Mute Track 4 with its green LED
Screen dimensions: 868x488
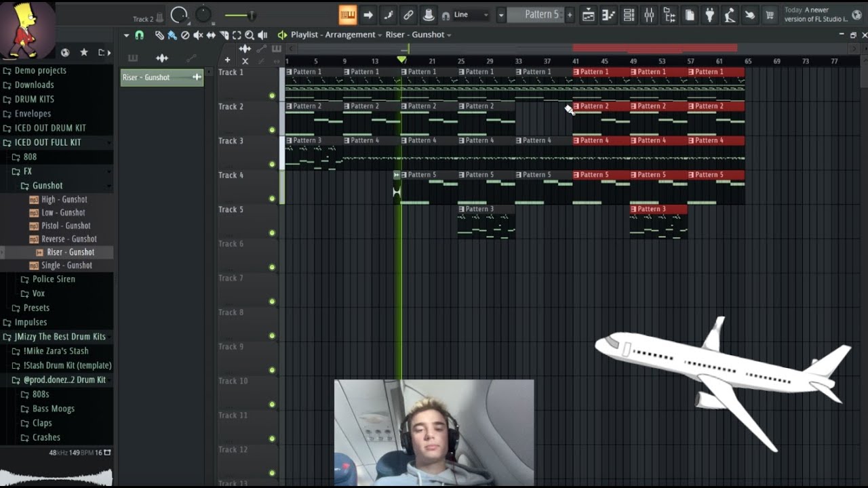(x=272, y=199)
